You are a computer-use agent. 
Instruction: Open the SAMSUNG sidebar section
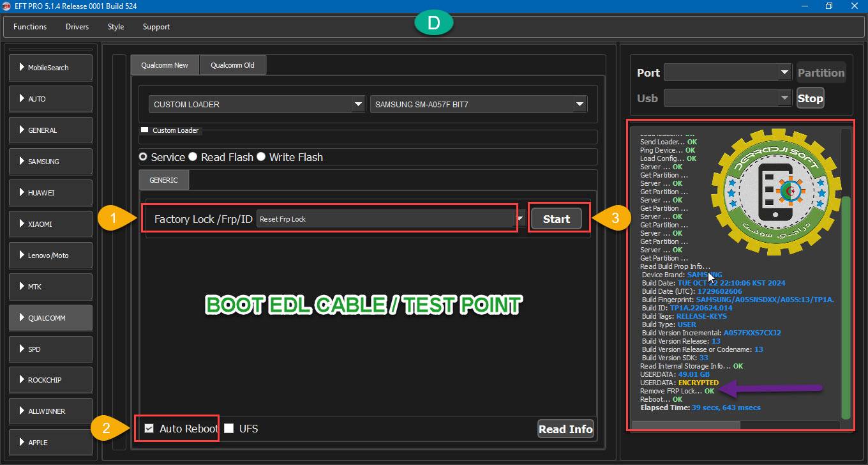click(x=50, y=162)
